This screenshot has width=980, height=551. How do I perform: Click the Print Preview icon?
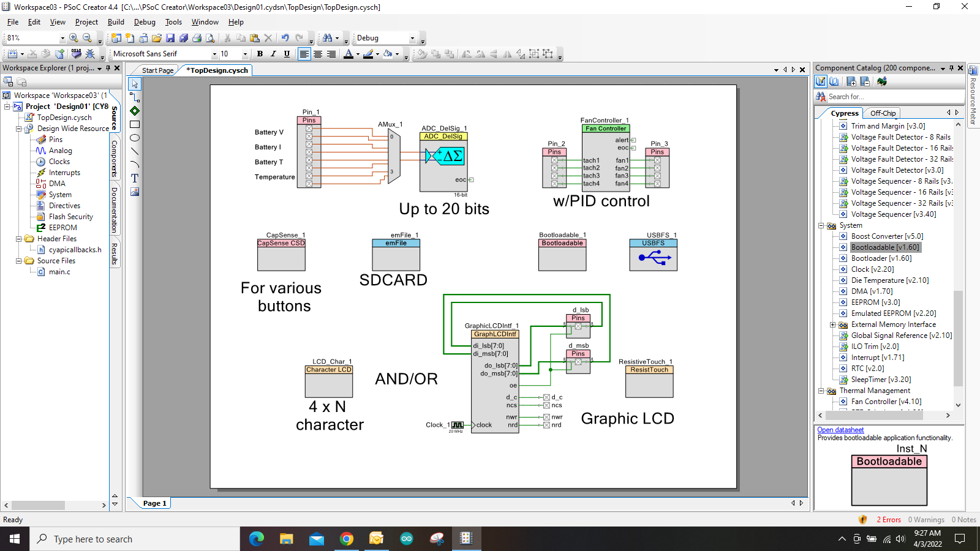coord(210,38)
